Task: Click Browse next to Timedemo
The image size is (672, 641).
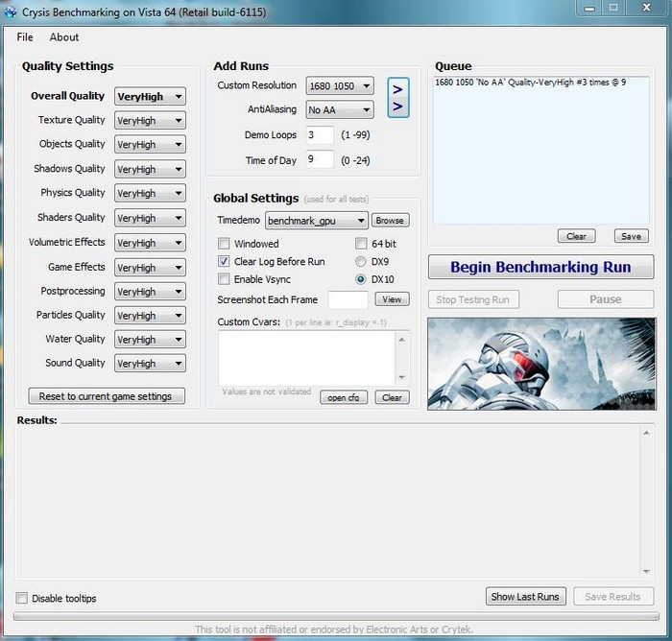Action: [x=390, y=221]
